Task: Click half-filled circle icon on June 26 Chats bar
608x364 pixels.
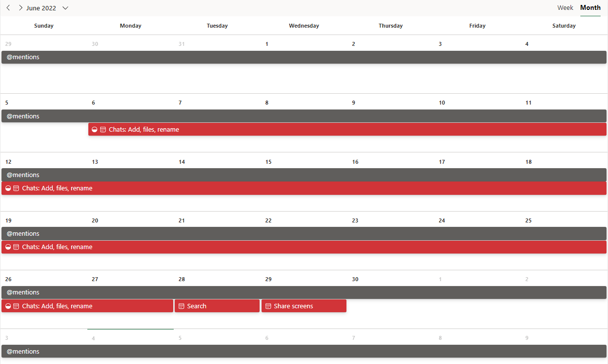Action: (8, 306)
